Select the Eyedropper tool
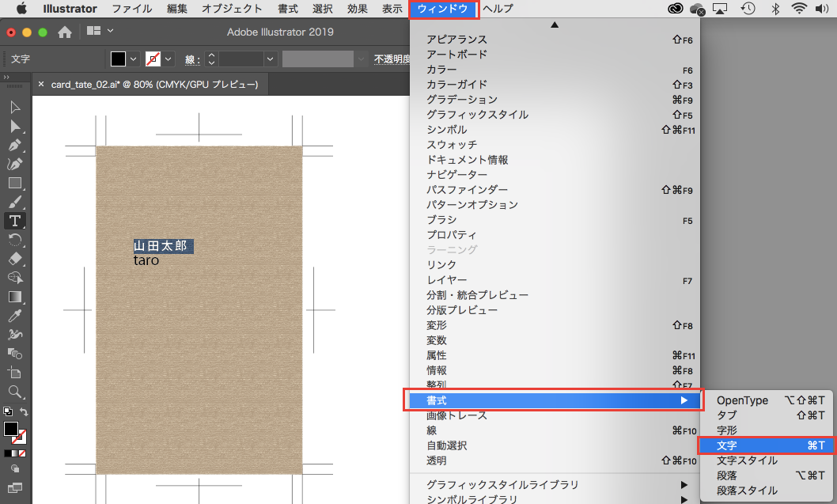 (15, 316)
